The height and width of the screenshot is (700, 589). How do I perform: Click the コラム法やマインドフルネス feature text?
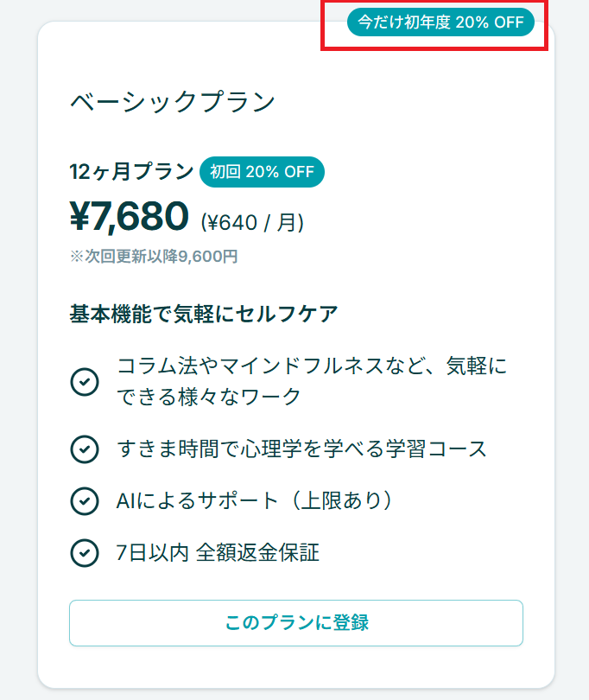(311, 381)
